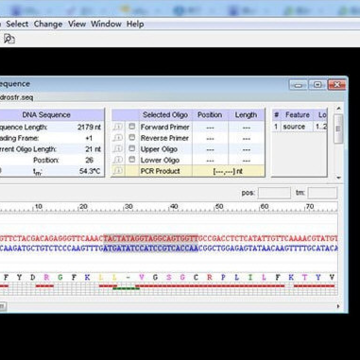Click the search document toolbar icon
360x360 pixels.
(x=9, y=39)
